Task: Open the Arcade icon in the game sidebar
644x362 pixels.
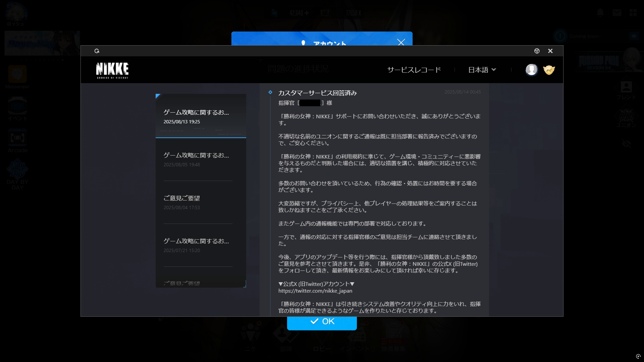Action: tap(17, 141)
